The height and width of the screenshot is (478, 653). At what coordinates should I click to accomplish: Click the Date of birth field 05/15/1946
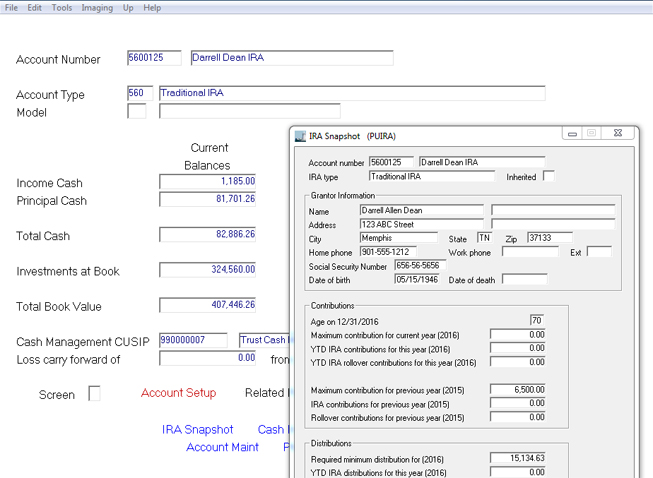tap(417, 279)
